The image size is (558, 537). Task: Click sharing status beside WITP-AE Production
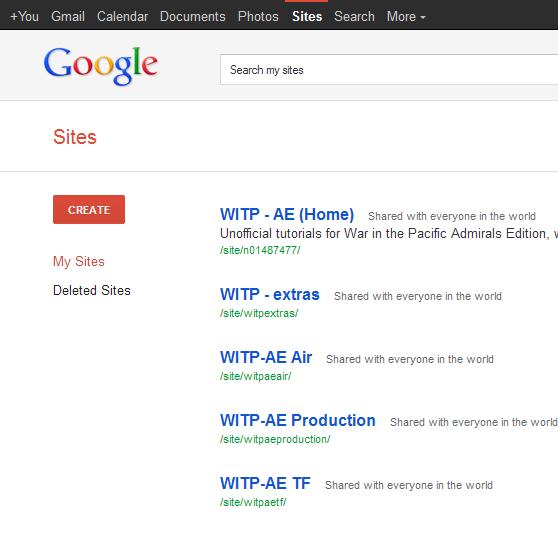(x=474, y=422)
